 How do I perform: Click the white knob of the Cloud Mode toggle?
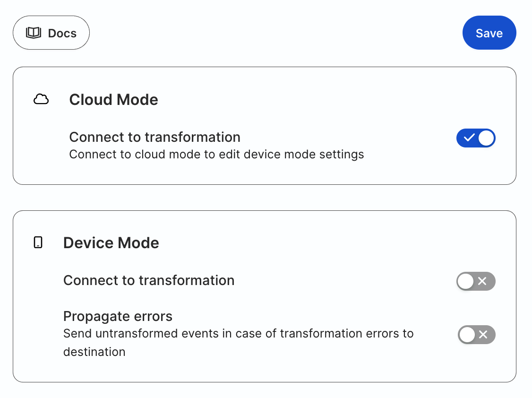point(486,138)
